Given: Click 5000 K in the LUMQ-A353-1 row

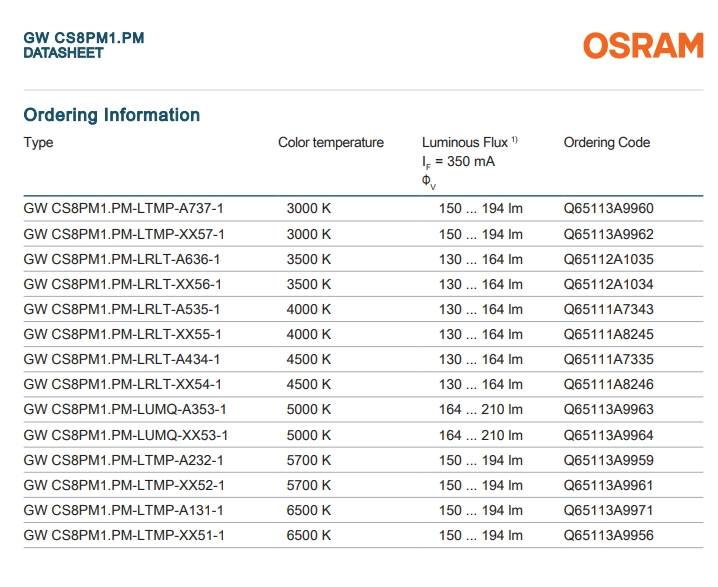Looking at the screenshot, I should (309, 409).
